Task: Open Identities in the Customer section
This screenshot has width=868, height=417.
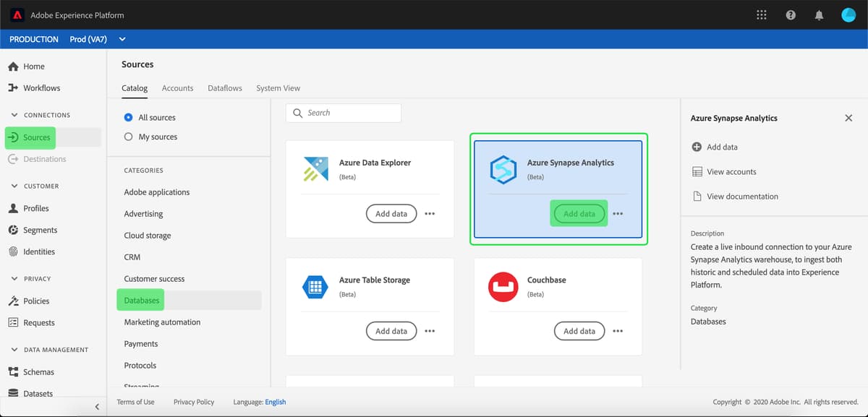Action: point(36,252)
